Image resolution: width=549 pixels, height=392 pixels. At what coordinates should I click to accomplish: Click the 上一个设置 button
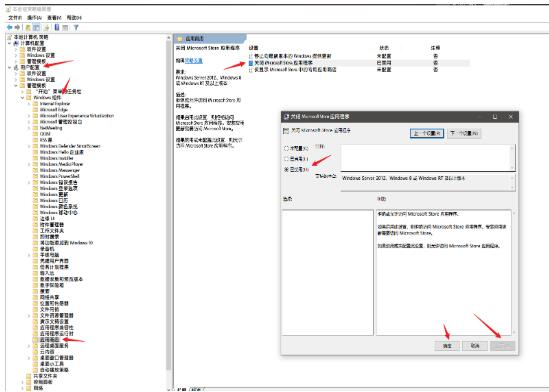(x=427, y=133)
